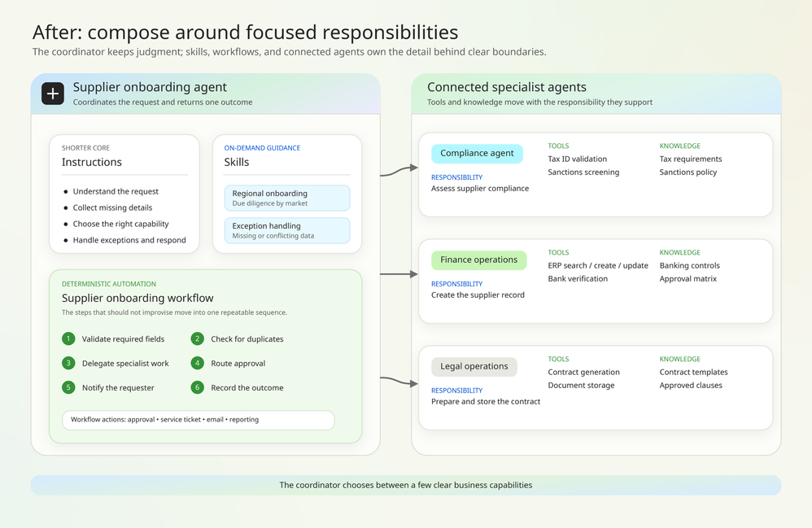Click the RESPONSIBILITY label in Finance operations card
Screen dimensions: 812x528
point(456,284)
